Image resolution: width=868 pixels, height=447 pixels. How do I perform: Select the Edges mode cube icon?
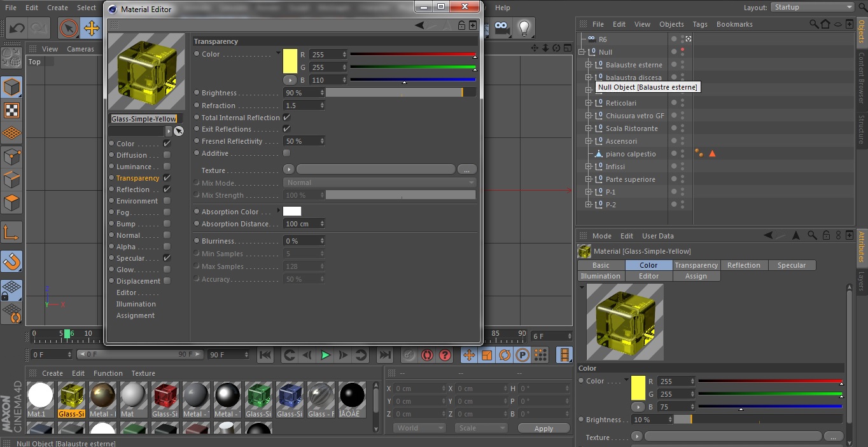click(x=11, y=180)
